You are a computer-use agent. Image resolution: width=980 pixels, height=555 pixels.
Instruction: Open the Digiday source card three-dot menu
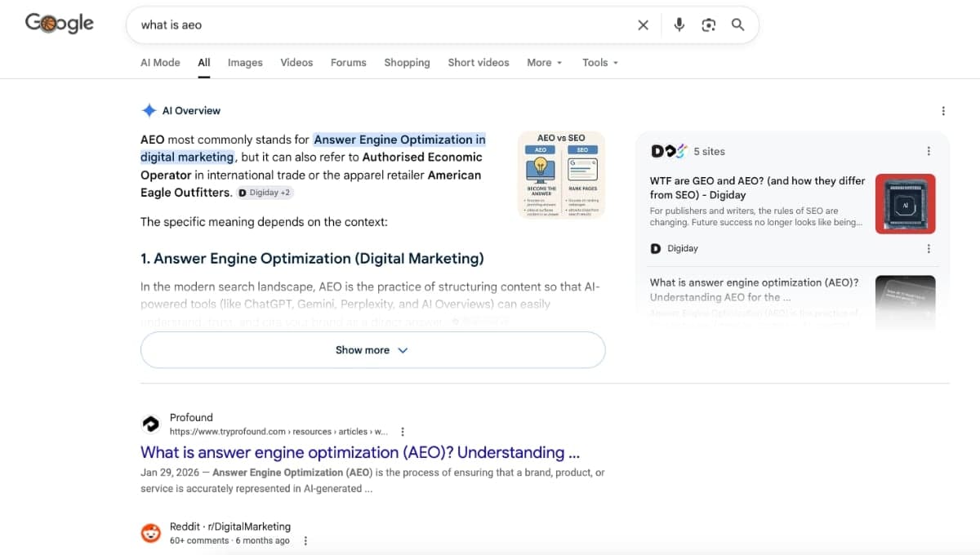click(x=929, y=248)
